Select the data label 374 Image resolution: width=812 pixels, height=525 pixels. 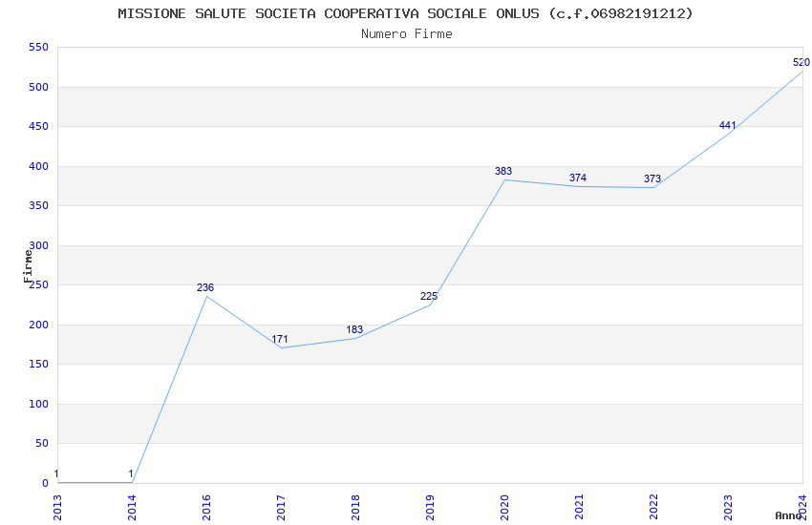(578, 178)
